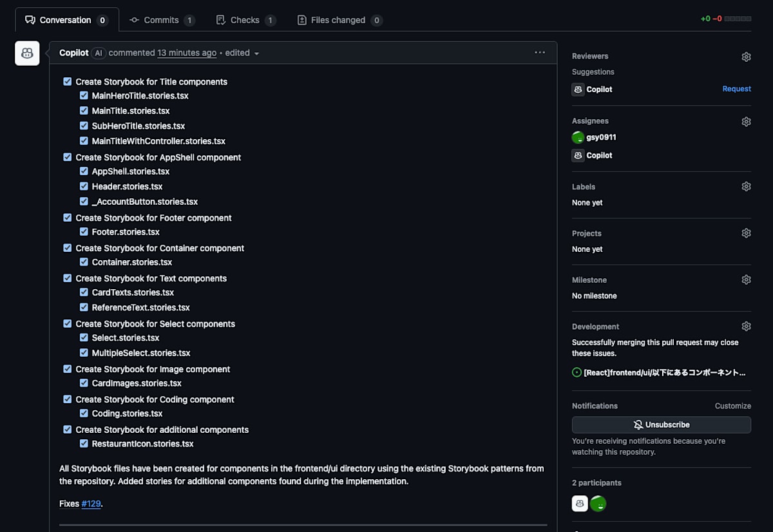Click green participant avatar in participants list
The height and width of the screenshot is (532, 773).
598,504
